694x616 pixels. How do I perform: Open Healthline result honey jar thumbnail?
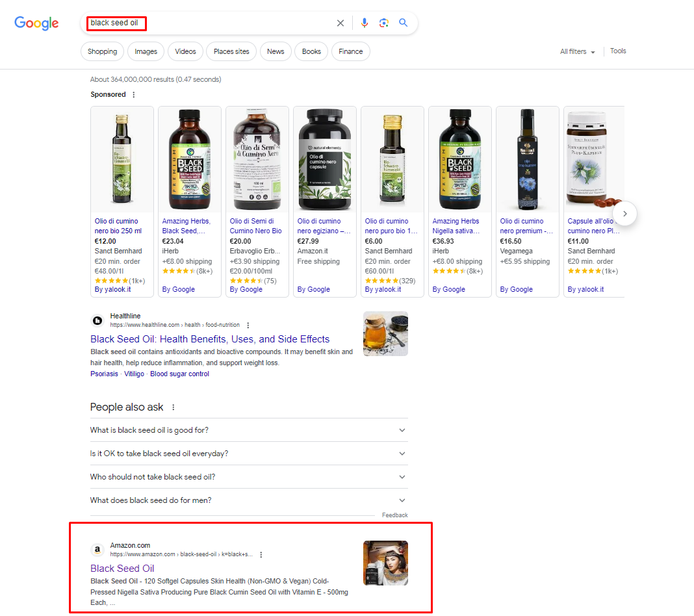(x=385, y=334)
